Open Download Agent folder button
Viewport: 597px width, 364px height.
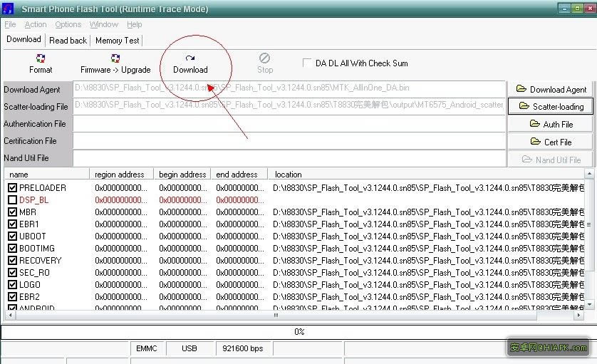pyautogui.click(x=551, y=89)
